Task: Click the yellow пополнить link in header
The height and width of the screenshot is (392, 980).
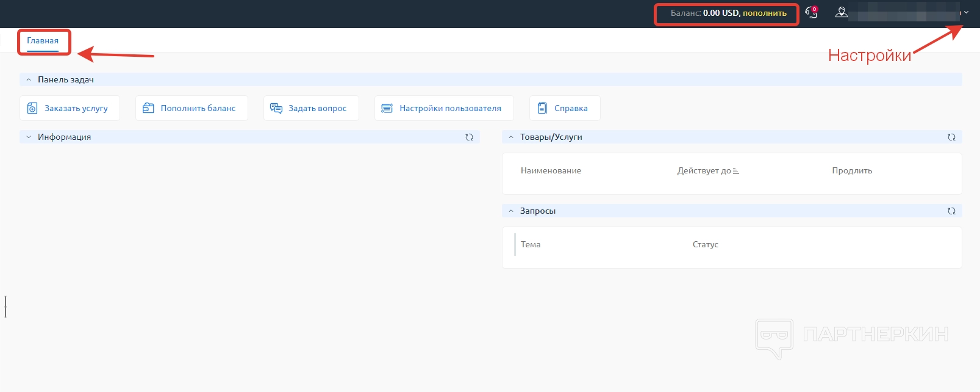Action: (764, 13)
